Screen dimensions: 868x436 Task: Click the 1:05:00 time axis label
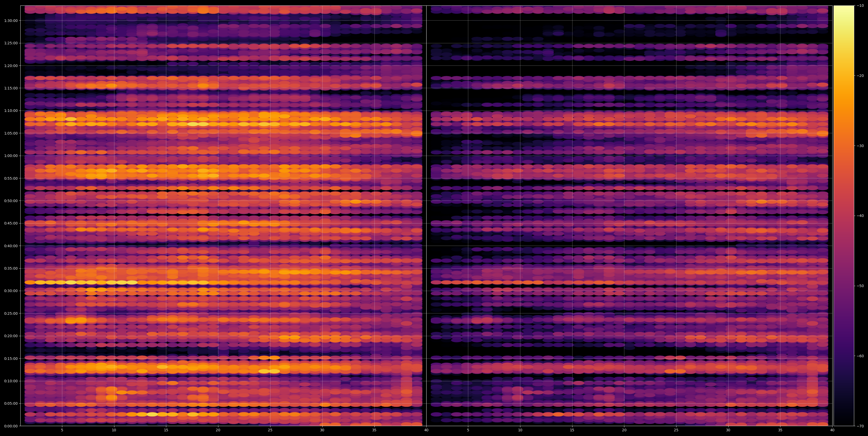pos(11,133)
